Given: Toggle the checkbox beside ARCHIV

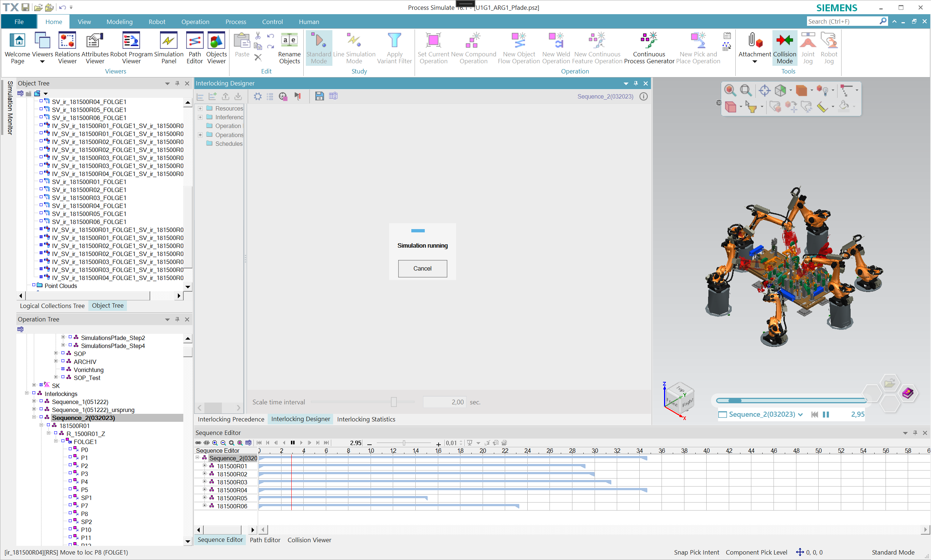Looking at the screenshot, I should 63,361.
